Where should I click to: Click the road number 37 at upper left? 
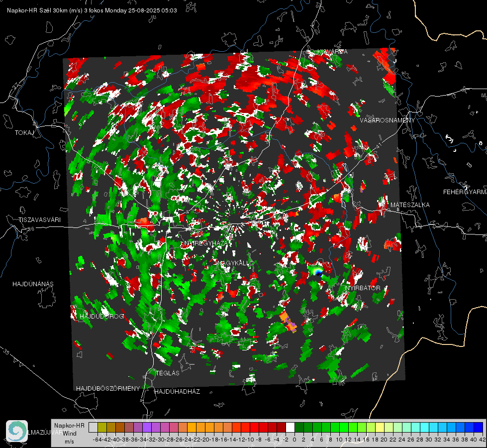tap(16, 86)
